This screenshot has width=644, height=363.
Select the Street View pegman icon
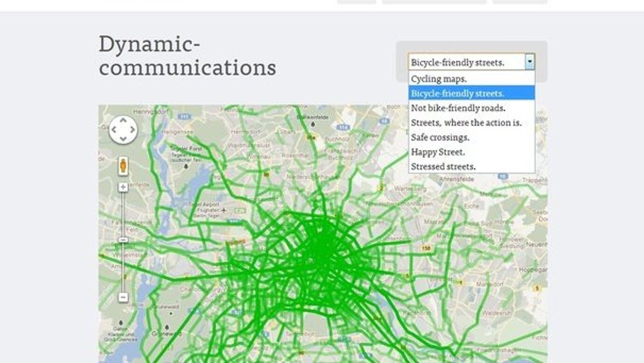click(123, 166)
